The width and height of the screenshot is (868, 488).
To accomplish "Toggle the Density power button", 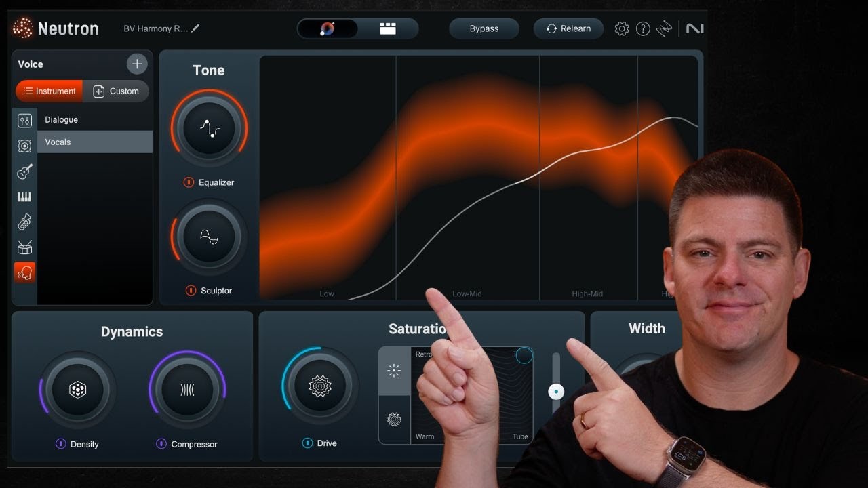I will pos(60,444).
